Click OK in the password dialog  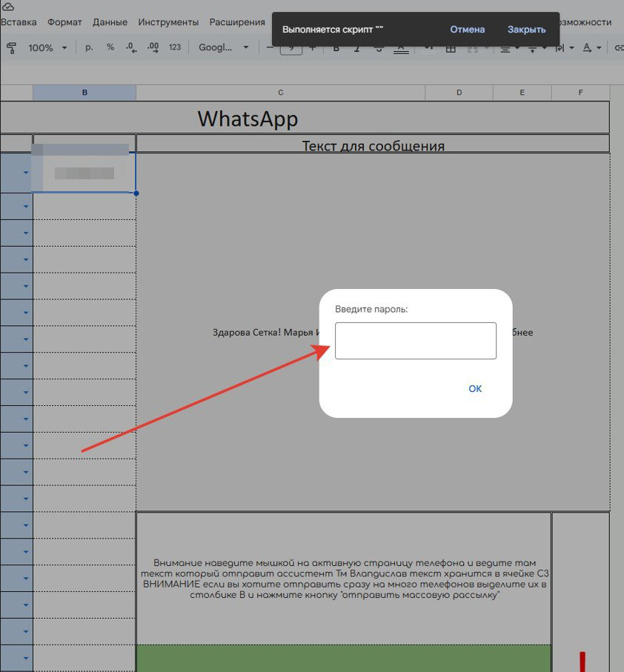(475, 389)
